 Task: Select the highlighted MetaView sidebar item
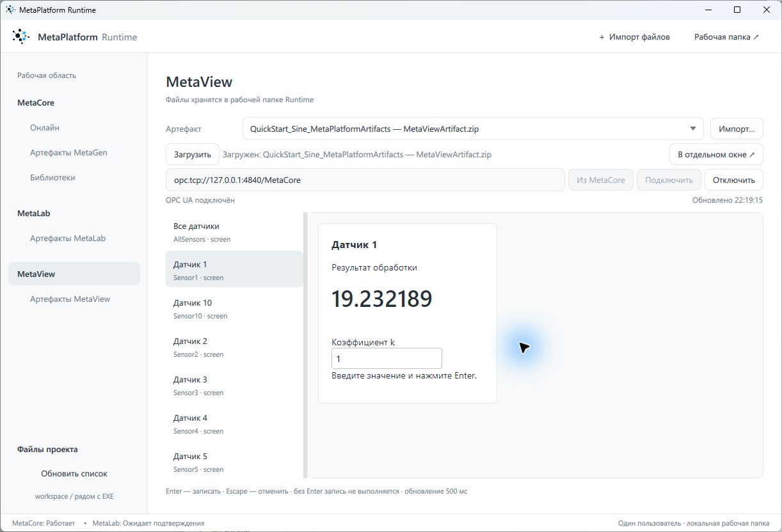[x=74, y=274]
